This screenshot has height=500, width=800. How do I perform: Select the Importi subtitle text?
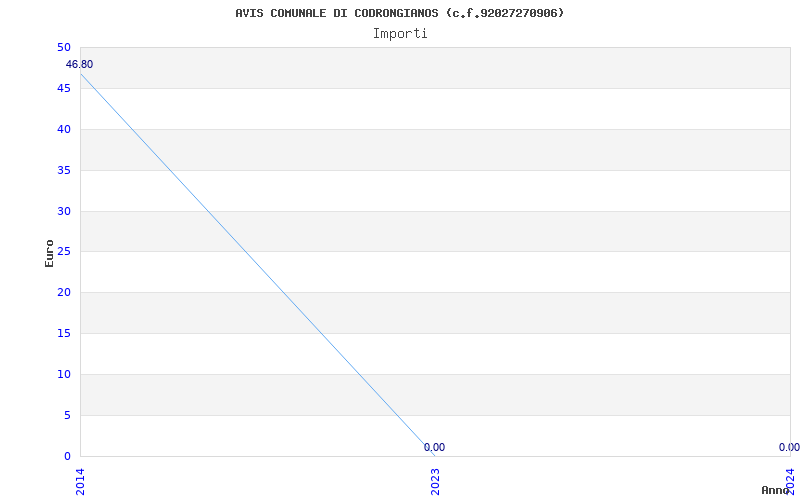[400, 34]
